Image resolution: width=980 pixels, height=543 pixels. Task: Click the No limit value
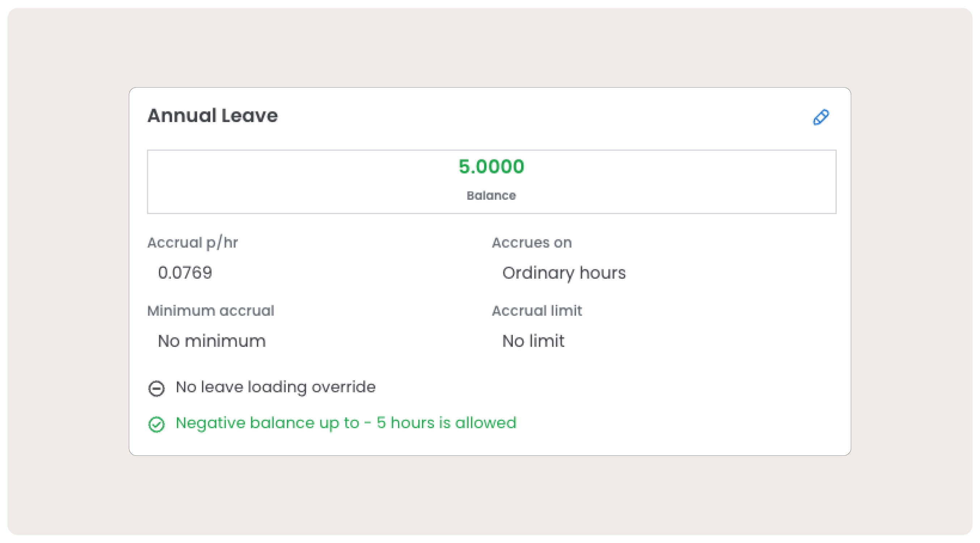click(x=533, y=341)
